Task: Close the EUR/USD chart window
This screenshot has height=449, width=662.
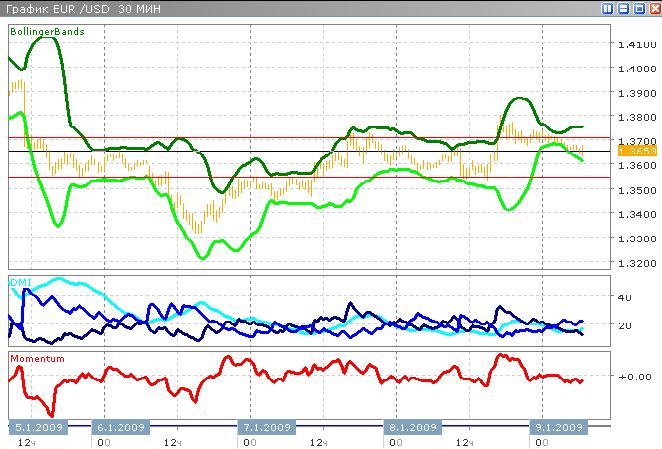Action: [x=654, y=9]
